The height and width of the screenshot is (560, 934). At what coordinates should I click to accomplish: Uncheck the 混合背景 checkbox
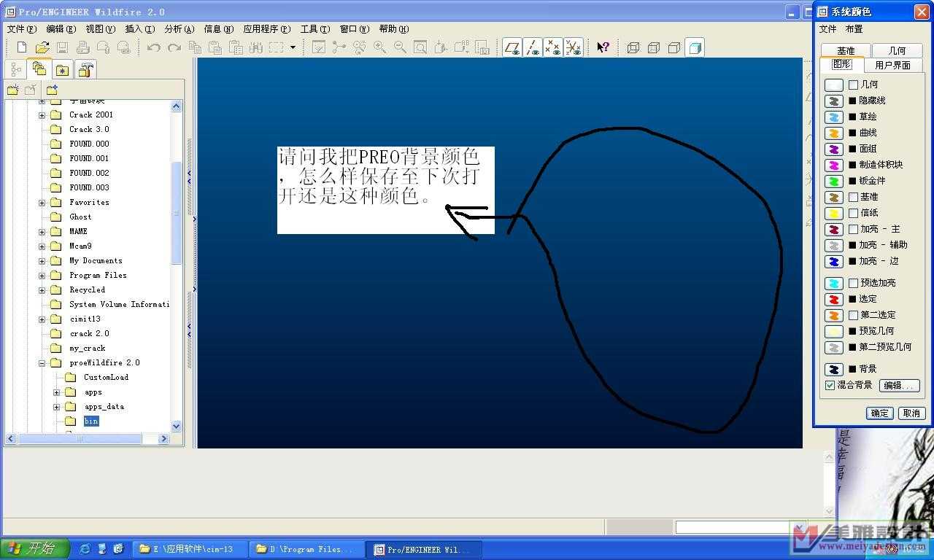(830, 385)
